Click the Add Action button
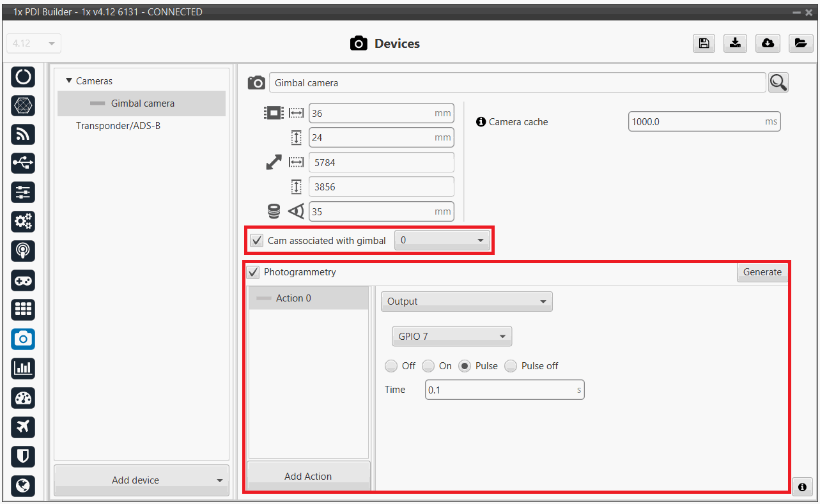 (x=308, y=477)
